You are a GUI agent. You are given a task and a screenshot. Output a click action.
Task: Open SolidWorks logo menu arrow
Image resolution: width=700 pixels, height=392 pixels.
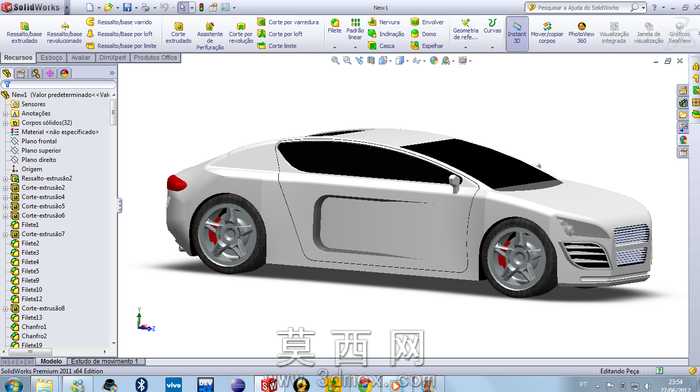[67, 8]
